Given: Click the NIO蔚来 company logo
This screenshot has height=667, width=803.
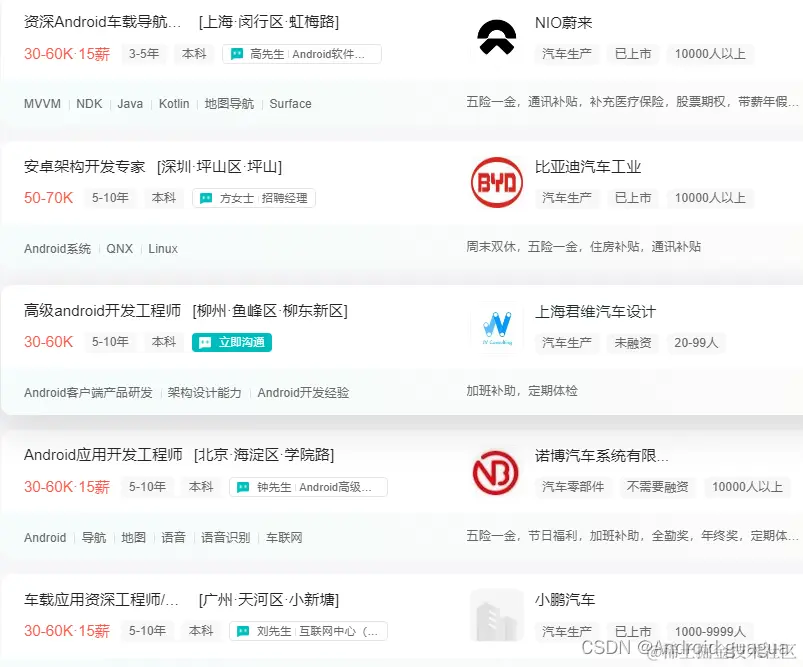Looking at the screenshot, I should (x=496, y=35).
